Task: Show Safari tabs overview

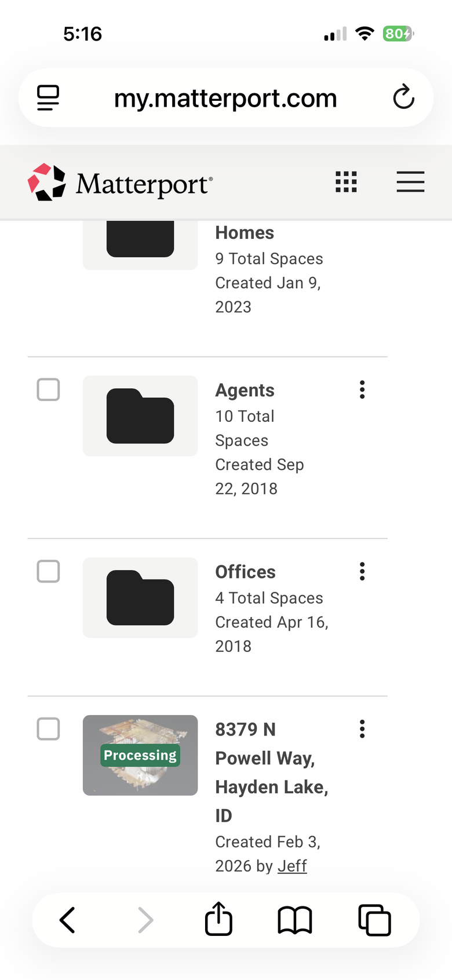Action: click(x=374, y=920)
